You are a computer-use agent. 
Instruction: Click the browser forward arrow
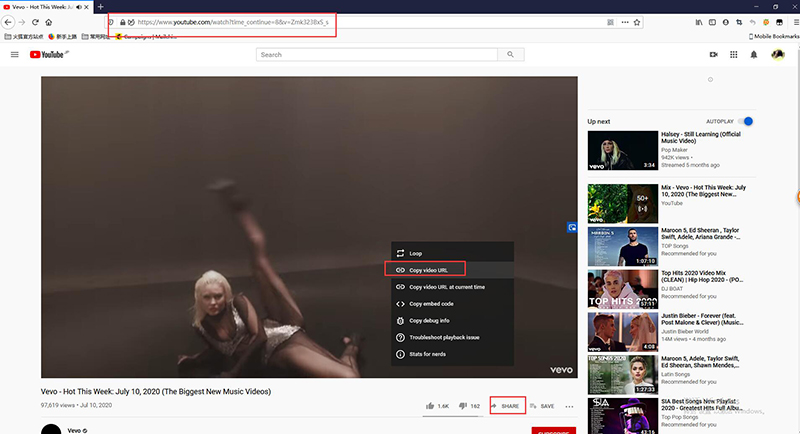pos(21,22)
